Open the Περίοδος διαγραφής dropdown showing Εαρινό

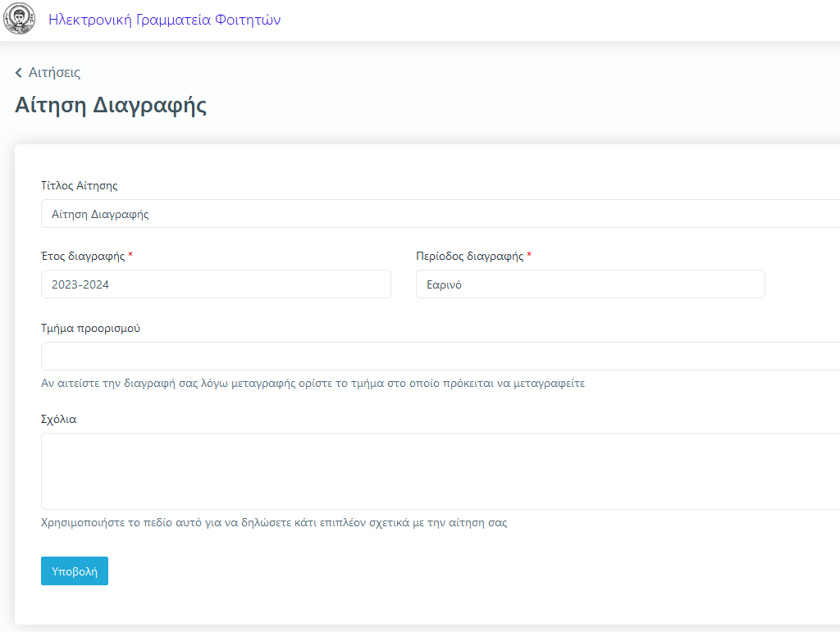coord(590,284)
